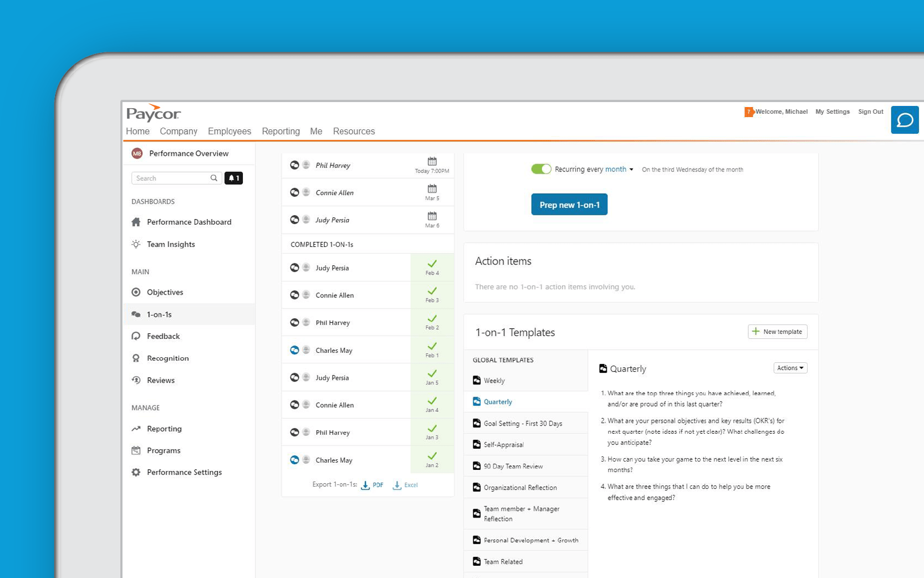Viewport: 924px width, 578px height.
Task: Open the Me menu
Action: (x=316, y=131)
